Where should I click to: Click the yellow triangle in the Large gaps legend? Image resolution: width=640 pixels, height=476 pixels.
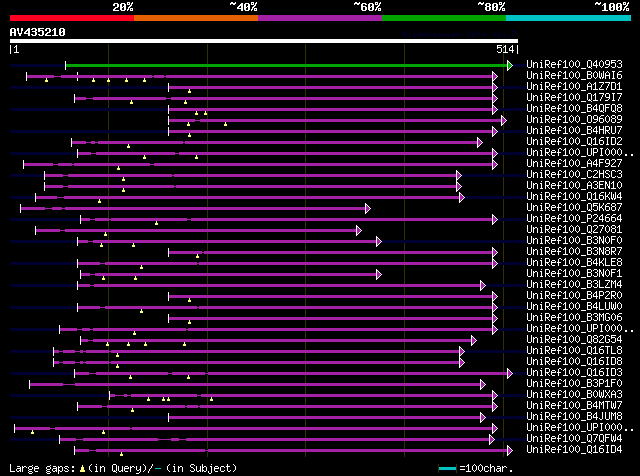82,469
